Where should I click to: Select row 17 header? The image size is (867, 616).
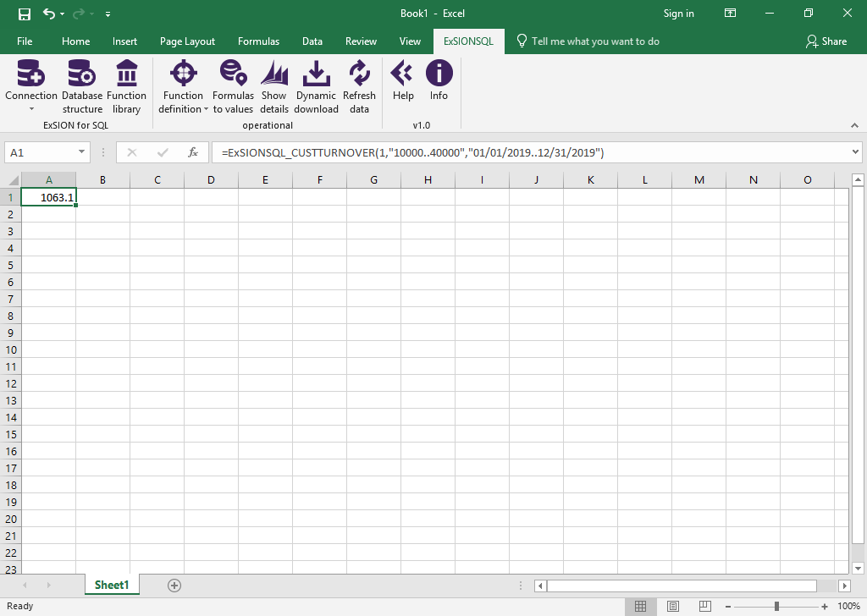[11, 469]
